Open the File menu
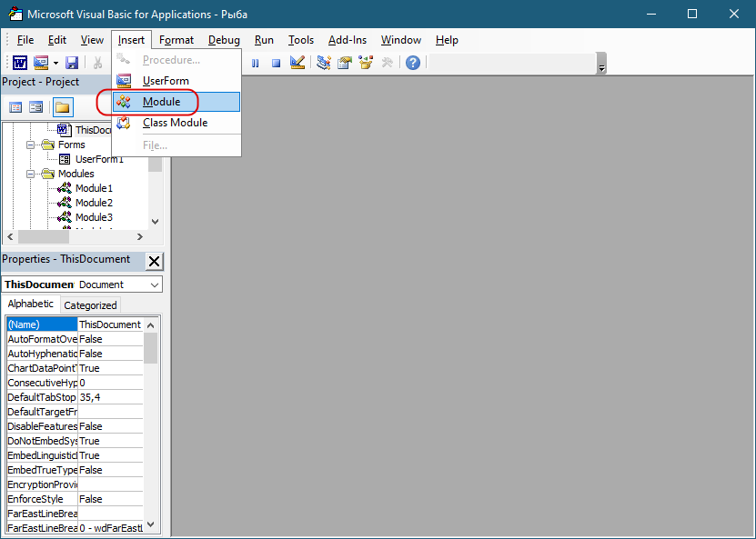 click(25, 40)
